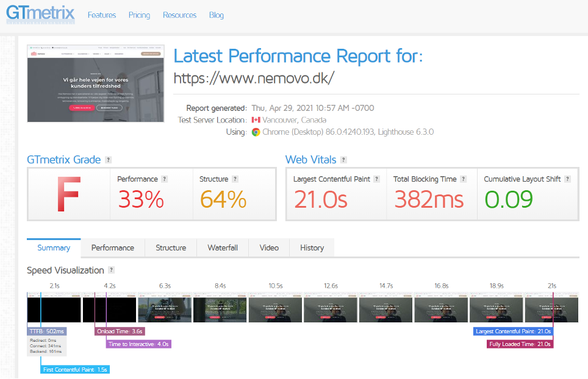588x379 pixels.
Task: Click the filmstrip frame at 6.3s
Action: coord(165,308)
